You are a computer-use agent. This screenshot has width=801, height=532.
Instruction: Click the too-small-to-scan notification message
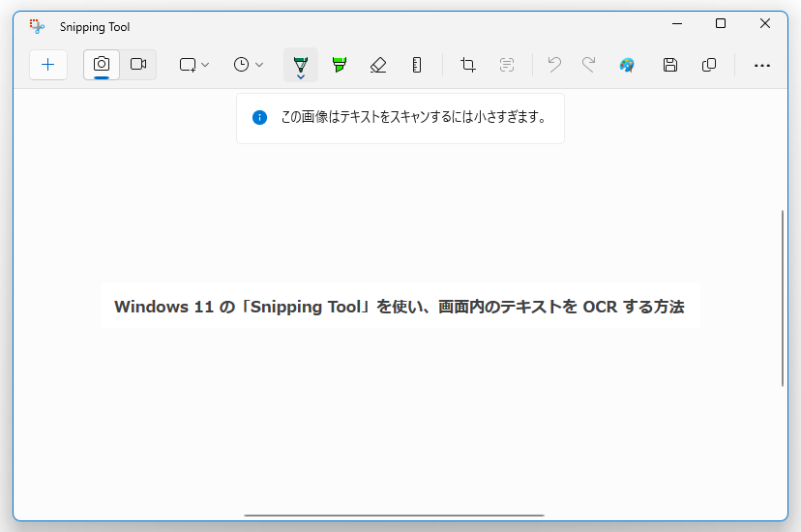tap(414, 117)
